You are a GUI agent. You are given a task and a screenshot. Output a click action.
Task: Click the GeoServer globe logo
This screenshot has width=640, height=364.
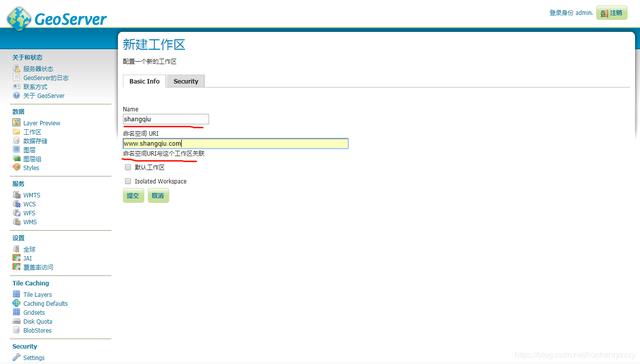[x=19, y=18]
